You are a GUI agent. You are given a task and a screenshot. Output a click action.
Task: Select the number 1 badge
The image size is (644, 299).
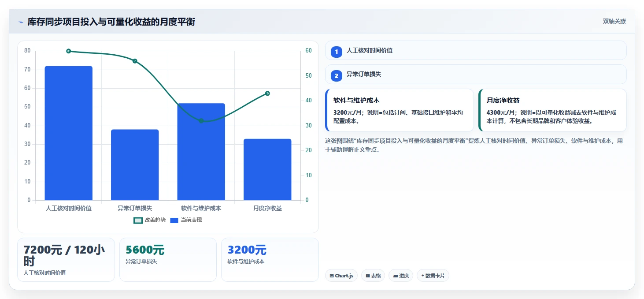click(337, 52)
